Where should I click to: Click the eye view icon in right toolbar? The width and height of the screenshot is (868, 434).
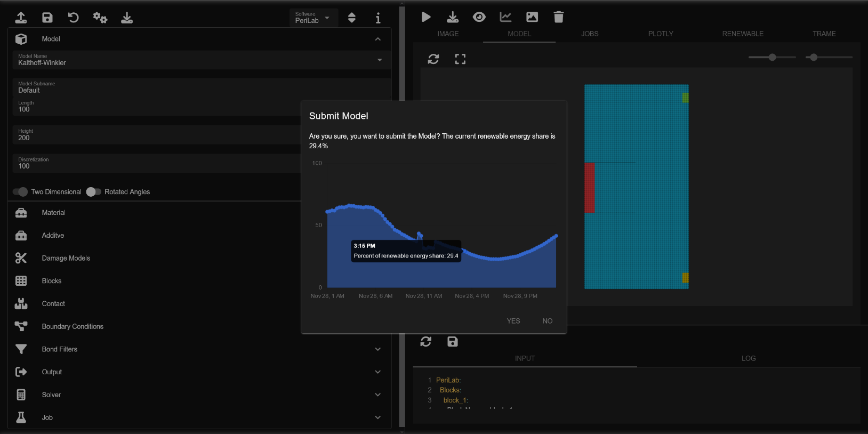tap(479, 17)
